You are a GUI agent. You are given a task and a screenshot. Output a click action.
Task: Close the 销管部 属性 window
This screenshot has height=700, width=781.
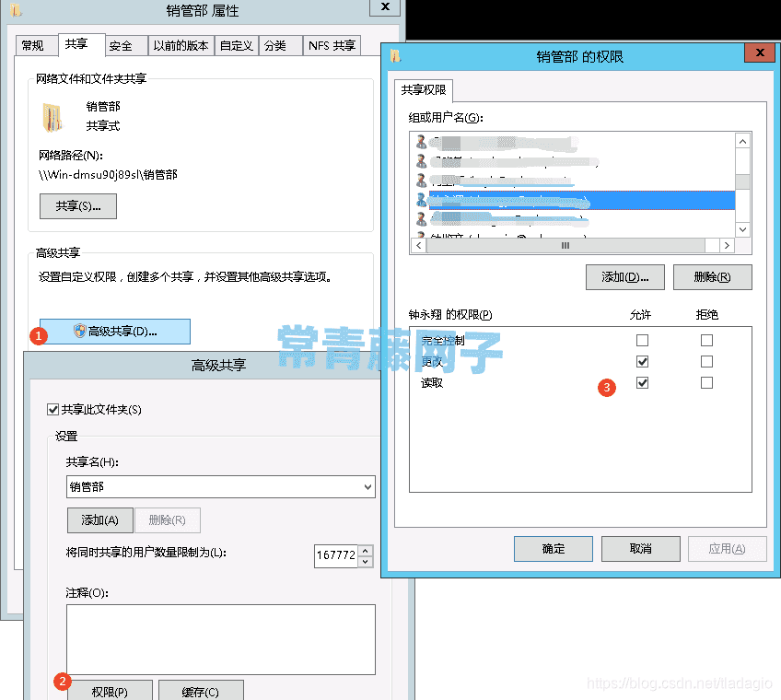pyautogui.click(x=385, y=7)
